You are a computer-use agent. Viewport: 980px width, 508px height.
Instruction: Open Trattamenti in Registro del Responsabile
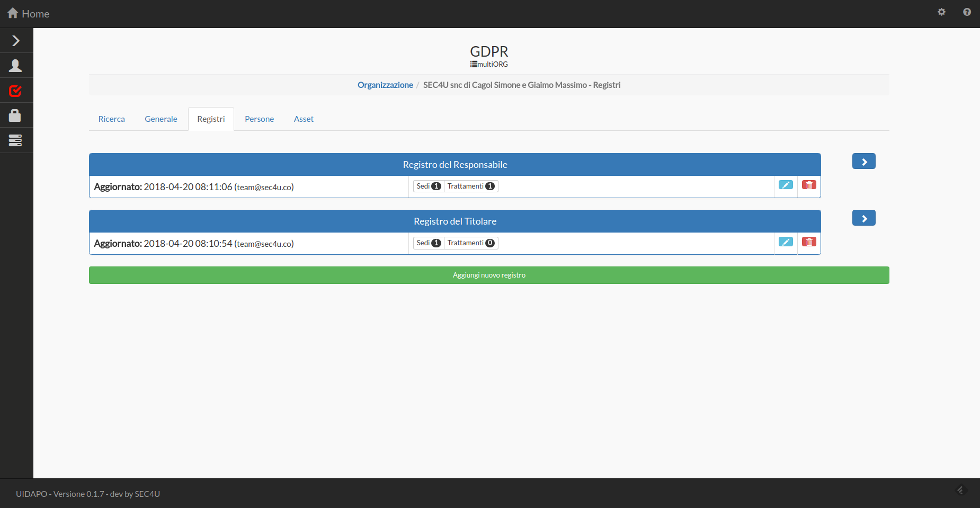click(x=471, y=186)
